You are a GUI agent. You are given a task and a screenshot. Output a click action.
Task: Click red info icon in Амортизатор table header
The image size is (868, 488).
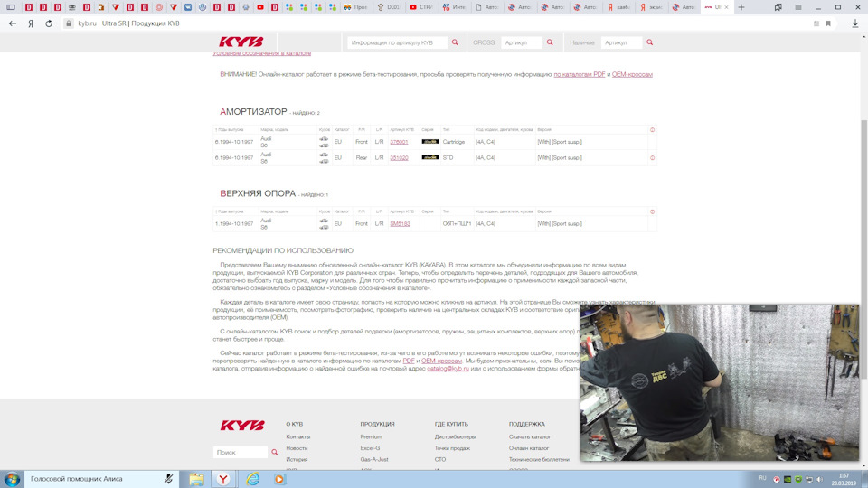pyautogui.click(x=652, y=129)
